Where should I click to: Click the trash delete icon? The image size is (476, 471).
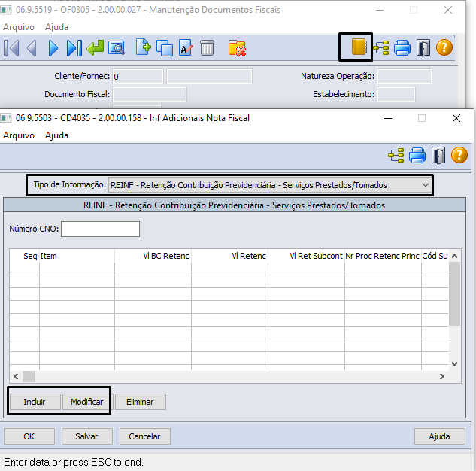click(207, 48)
